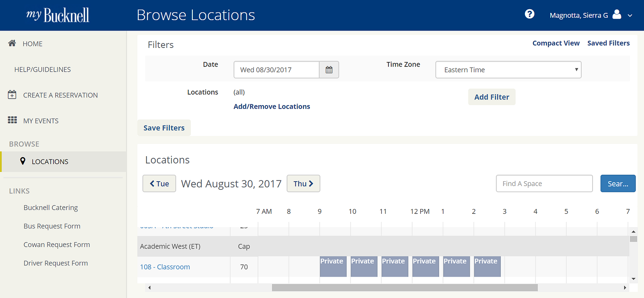Click the Locations map pin icon

[23, 161]
